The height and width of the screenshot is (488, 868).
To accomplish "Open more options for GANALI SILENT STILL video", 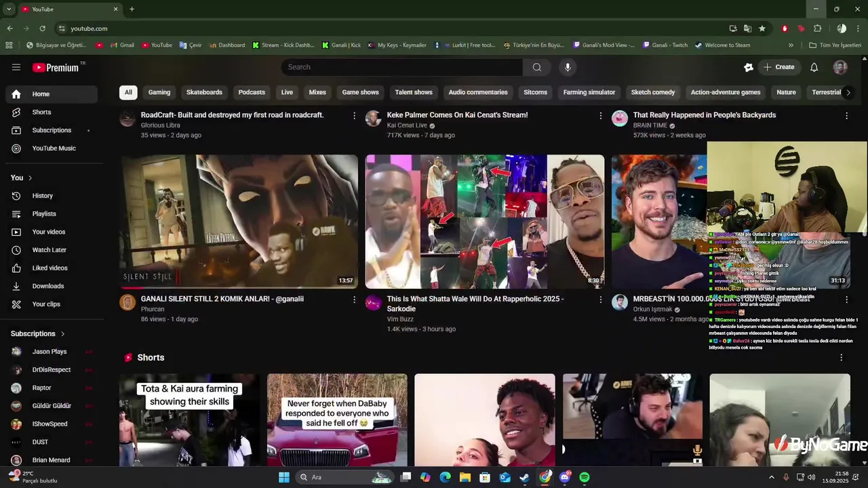I will point(354,299).
